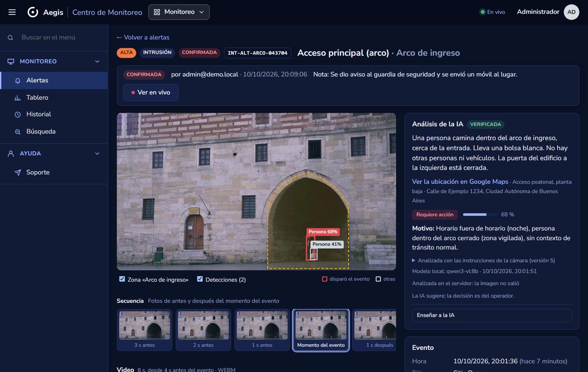Click the grid icon in Monitoreo dropdown

157,12
